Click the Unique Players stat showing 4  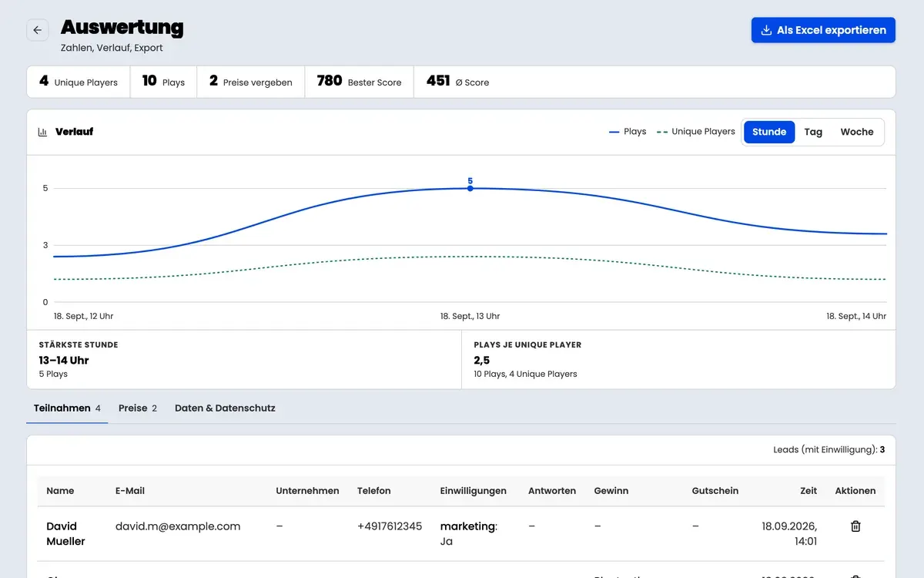(79, 82)
